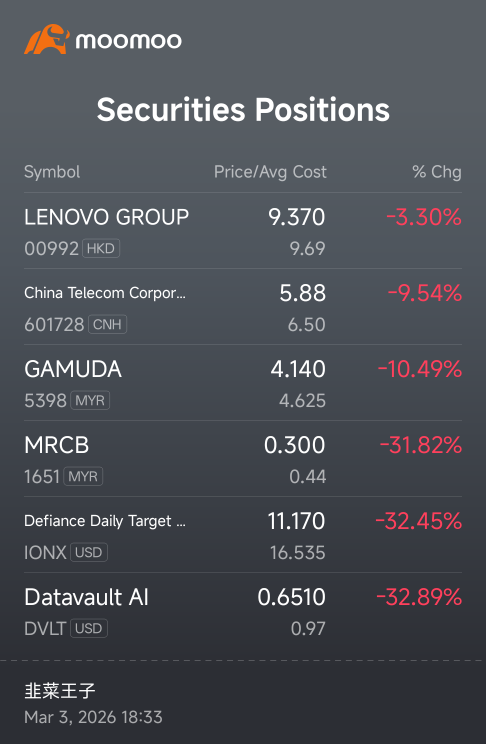Viewport: 486px width, 744px height.
Task: Select the HKD currency badge for Lenovo
Action: pyautogui.click(x=101, y=248)
